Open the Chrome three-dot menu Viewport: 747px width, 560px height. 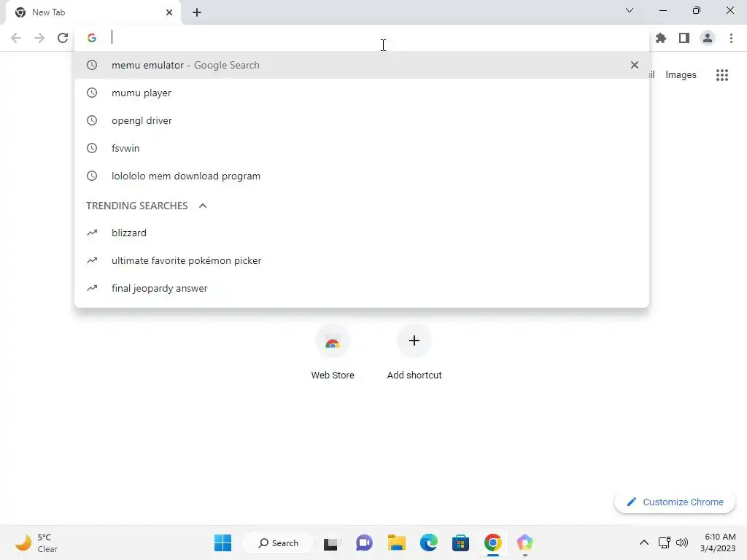(731, 38)
